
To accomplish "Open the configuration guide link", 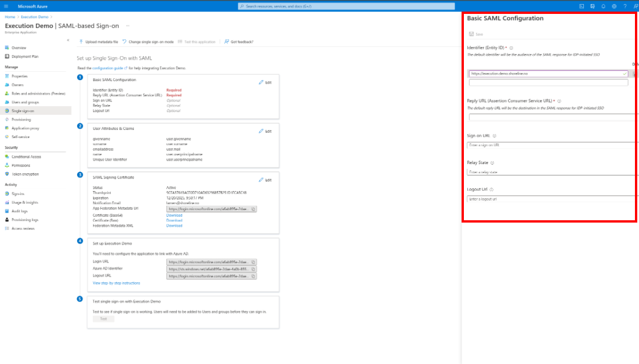I will click(x=110, y=68).
